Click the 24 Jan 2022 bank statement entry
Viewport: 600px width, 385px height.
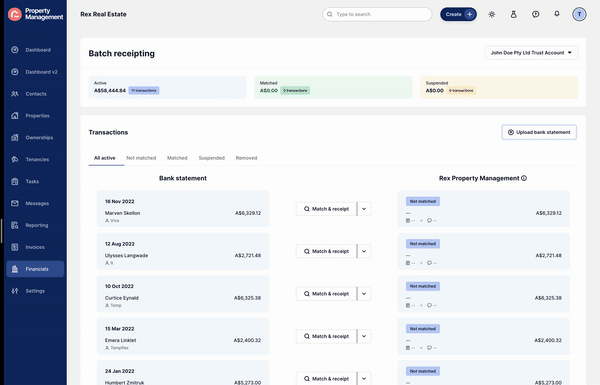pos(183,373)
